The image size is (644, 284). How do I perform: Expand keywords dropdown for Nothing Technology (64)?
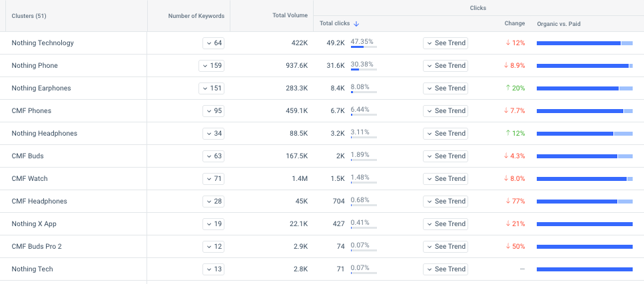point(214,43)
